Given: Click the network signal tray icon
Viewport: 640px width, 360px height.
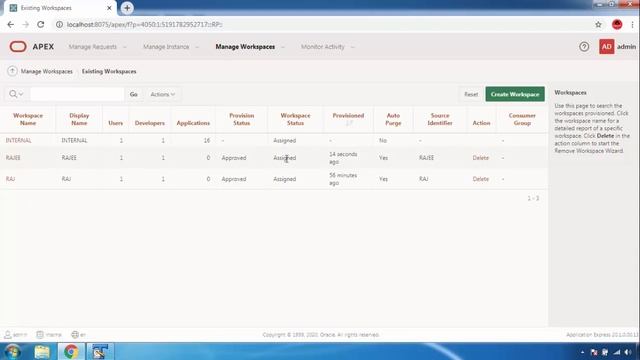Looking at the screenshot, I should 617,352.
